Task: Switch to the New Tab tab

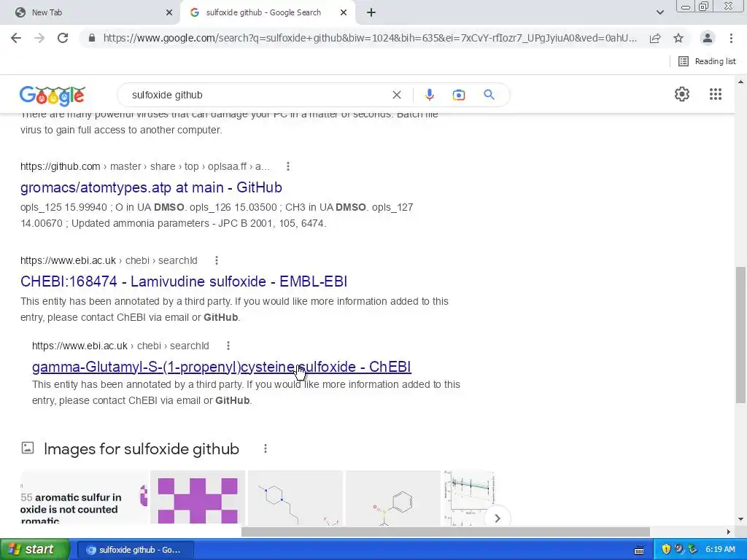Action: [x=90, y=12]
